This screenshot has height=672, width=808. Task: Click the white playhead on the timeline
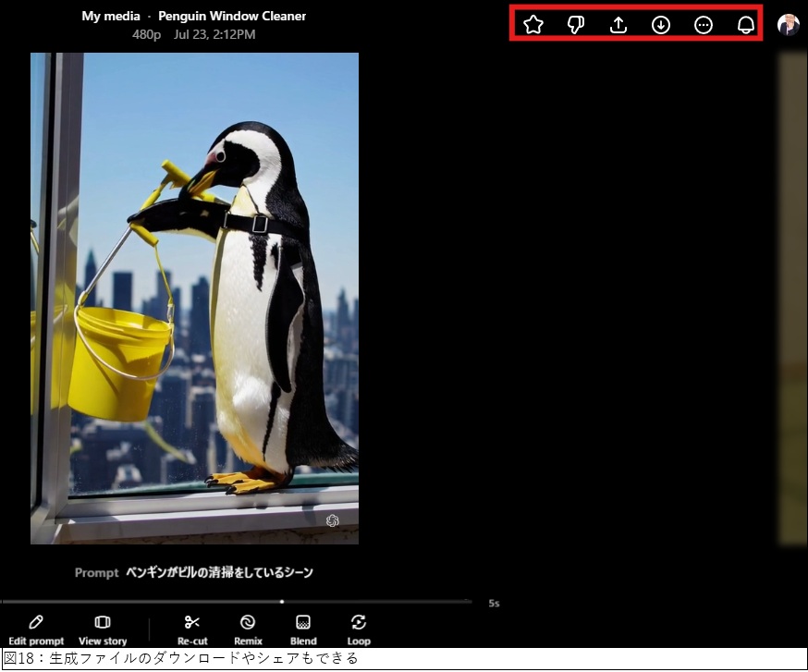[282, 602]
